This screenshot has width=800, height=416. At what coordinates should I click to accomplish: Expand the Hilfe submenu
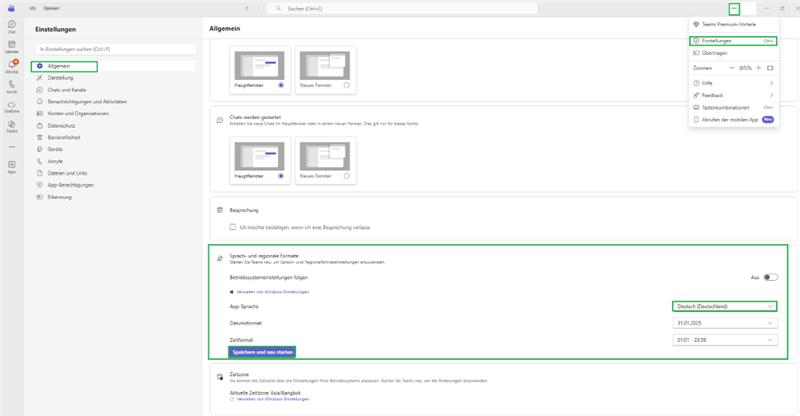734,83
